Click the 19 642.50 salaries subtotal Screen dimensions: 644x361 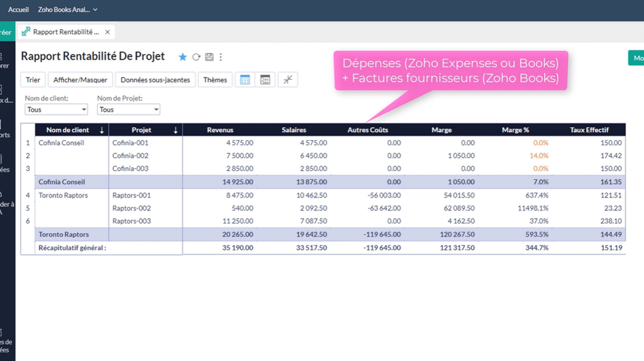(312, 234)
